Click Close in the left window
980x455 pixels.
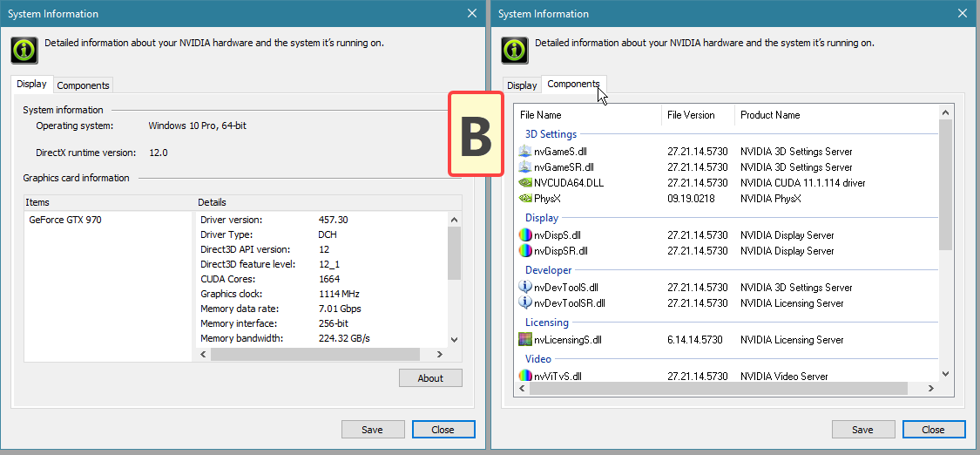pos(443,430)
